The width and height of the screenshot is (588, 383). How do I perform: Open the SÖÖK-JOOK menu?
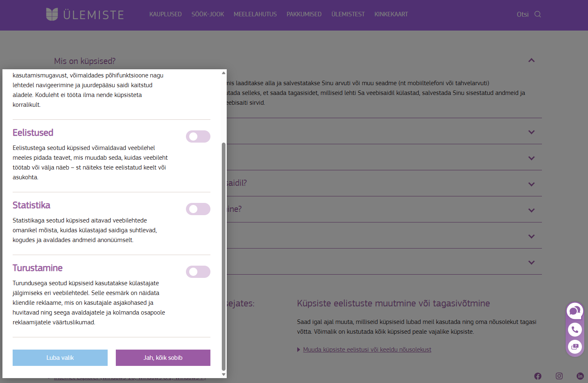(208, 14)
